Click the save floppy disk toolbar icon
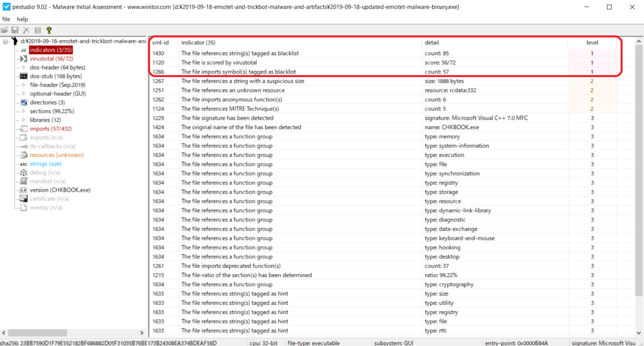 [x=15, y=31]
